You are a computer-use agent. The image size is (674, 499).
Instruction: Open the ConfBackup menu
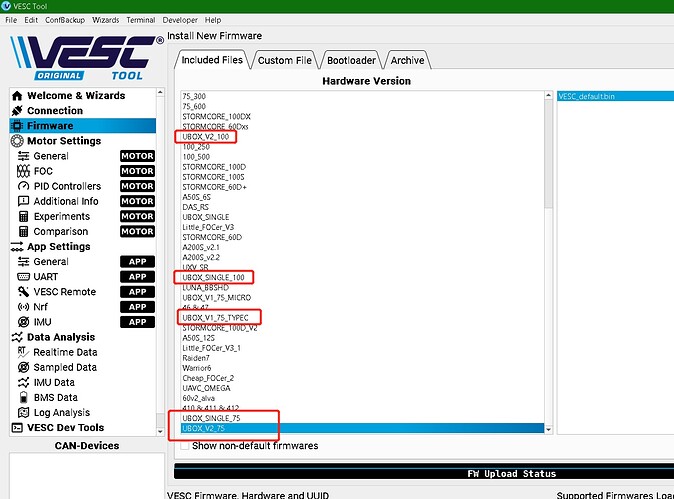coord(65,20)
